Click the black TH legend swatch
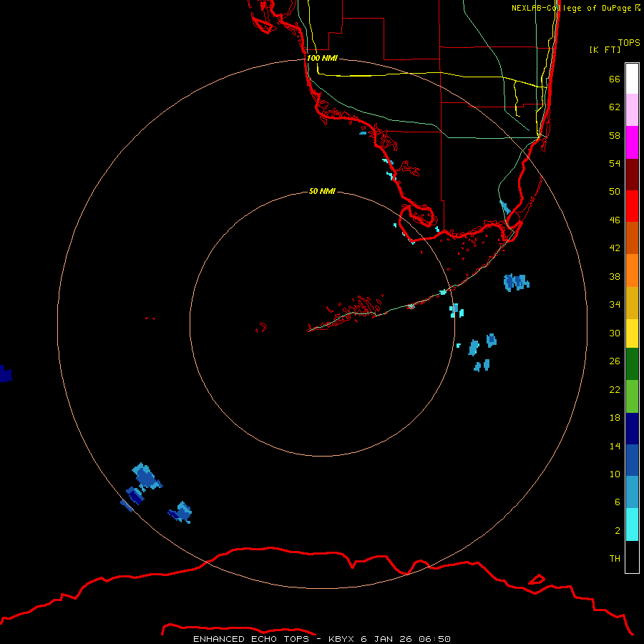 (632, 557)
